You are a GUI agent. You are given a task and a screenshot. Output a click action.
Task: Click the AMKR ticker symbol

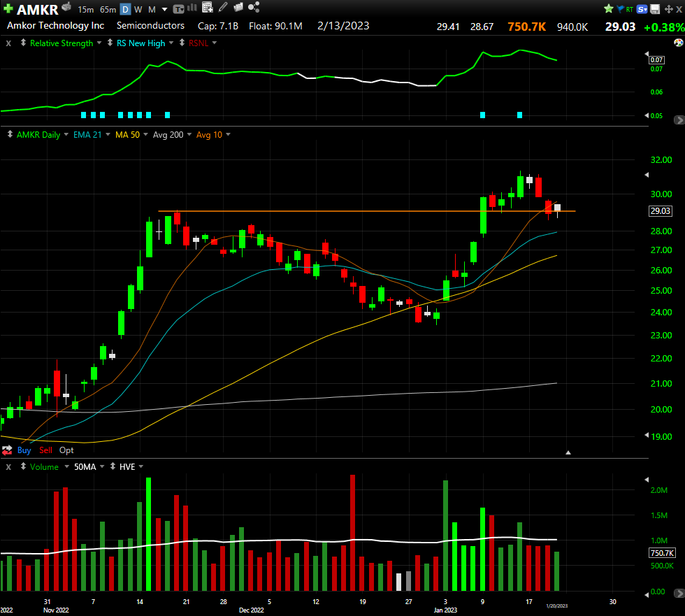point(38,9)
